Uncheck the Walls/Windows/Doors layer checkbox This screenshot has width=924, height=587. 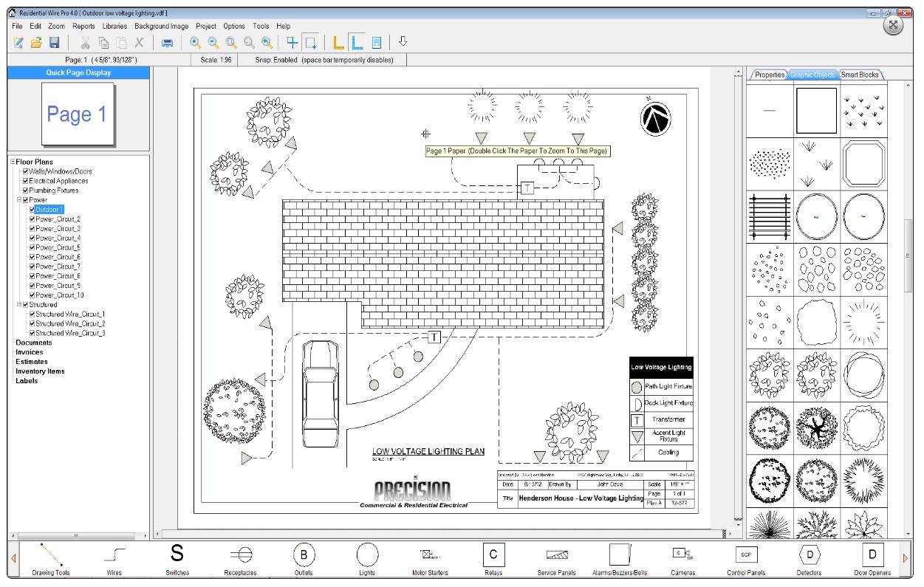(x=26, y=171)
